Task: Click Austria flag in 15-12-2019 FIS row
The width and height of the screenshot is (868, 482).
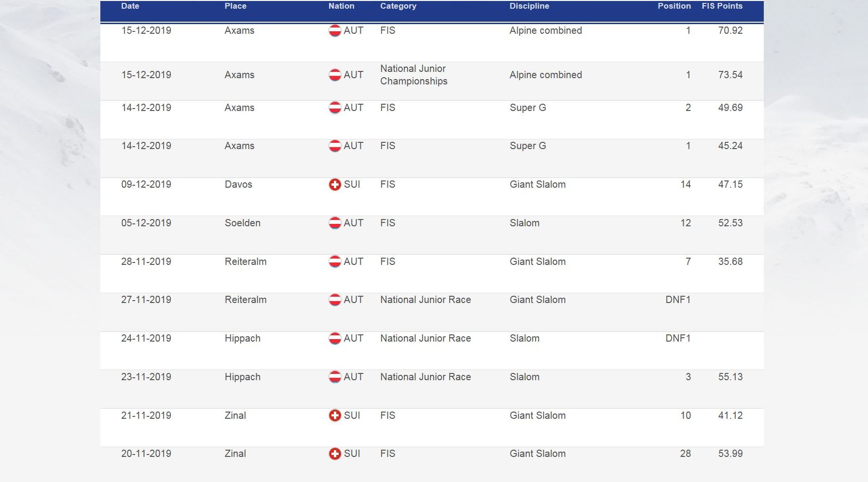Action: [x=335, y=30]
